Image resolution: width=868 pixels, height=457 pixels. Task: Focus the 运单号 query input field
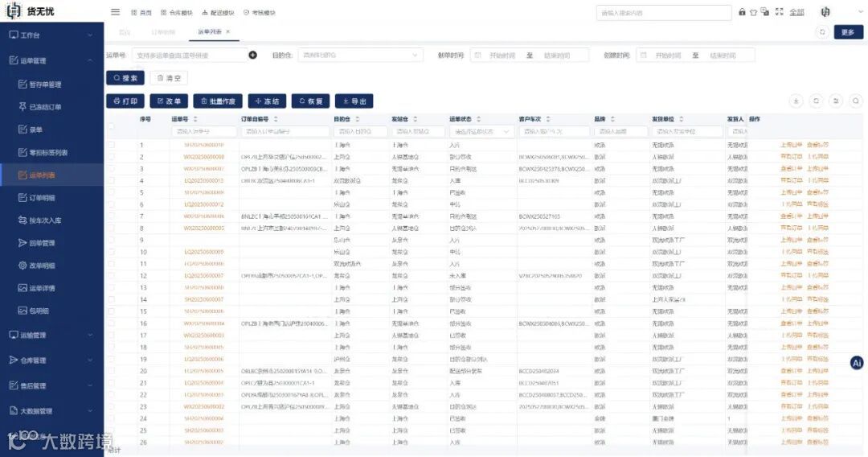tap(190, 55)
